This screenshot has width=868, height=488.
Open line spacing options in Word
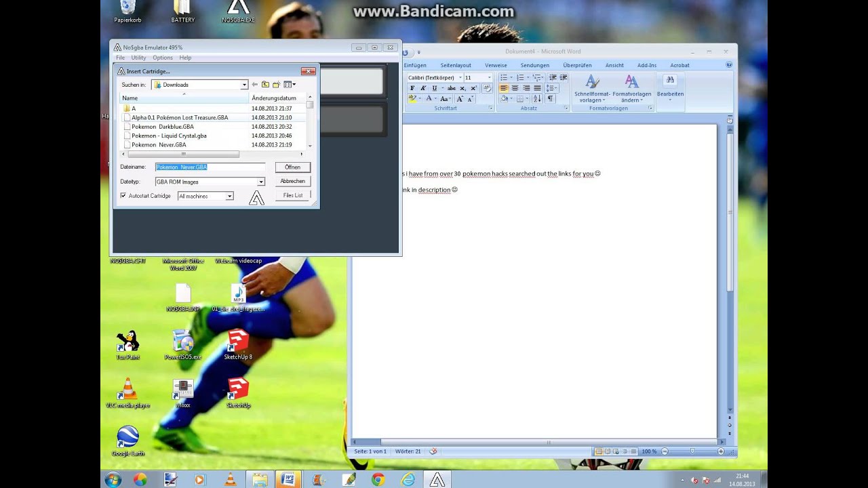pos(551,88)
